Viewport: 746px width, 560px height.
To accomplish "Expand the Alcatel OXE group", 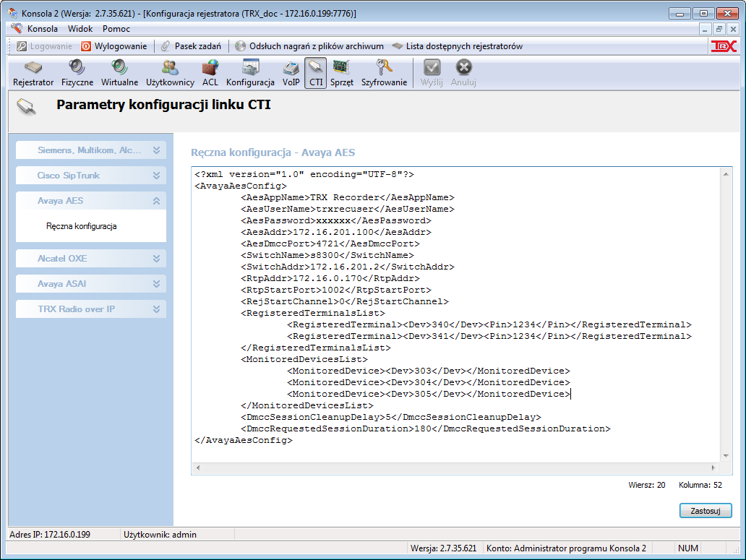I will coord(91,259).
